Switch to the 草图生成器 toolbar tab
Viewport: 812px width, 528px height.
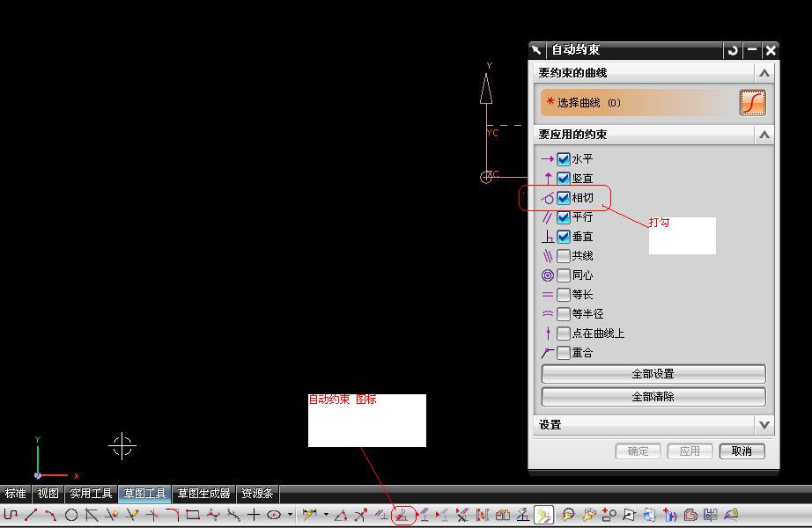coord(203,494)
